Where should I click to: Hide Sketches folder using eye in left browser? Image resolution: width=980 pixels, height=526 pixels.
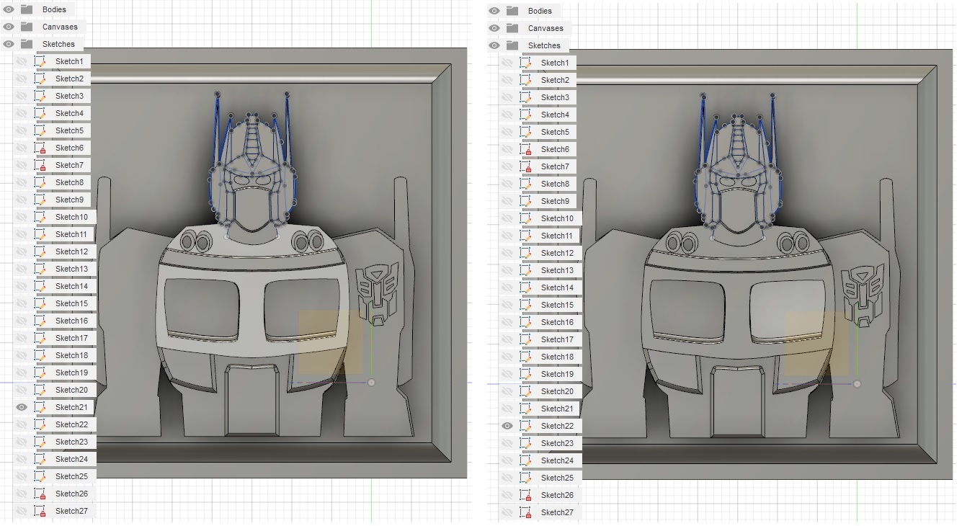pyautogui.click(x=9, y=44)
